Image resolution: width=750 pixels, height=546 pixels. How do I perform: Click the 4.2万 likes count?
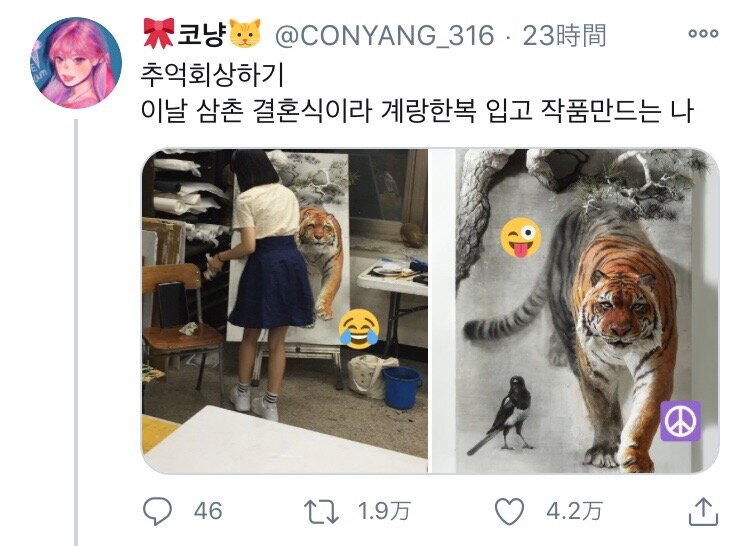coord(574,511)
